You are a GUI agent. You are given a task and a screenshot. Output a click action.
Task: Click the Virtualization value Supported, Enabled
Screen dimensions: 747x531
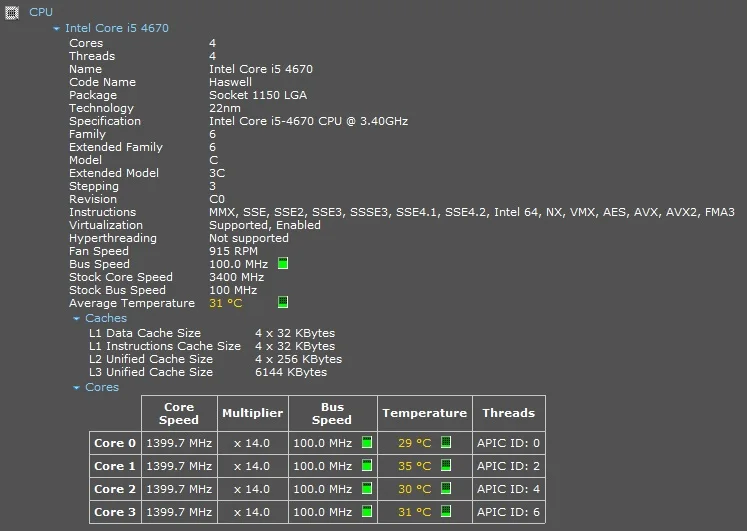[265, 225]
